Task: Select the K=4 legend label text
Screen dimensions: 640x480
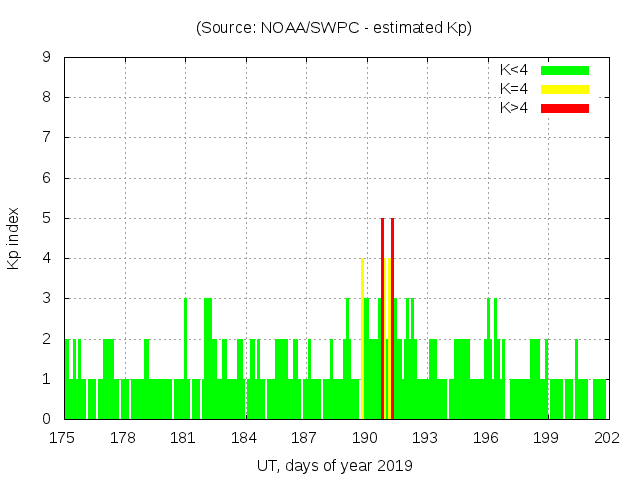Action: [514, 89]
